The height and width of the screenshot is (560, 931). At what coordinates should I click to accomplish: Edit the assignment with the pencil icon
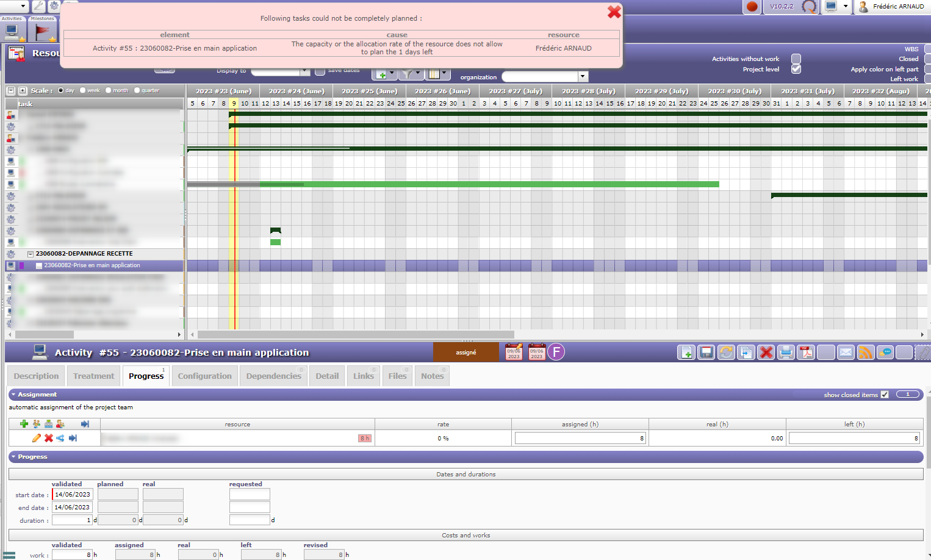(37, 438)
